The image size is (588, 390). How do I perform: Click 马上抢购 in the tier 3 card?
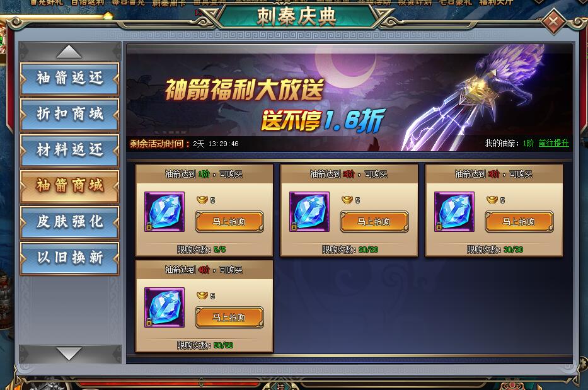[x=519, y=222]
